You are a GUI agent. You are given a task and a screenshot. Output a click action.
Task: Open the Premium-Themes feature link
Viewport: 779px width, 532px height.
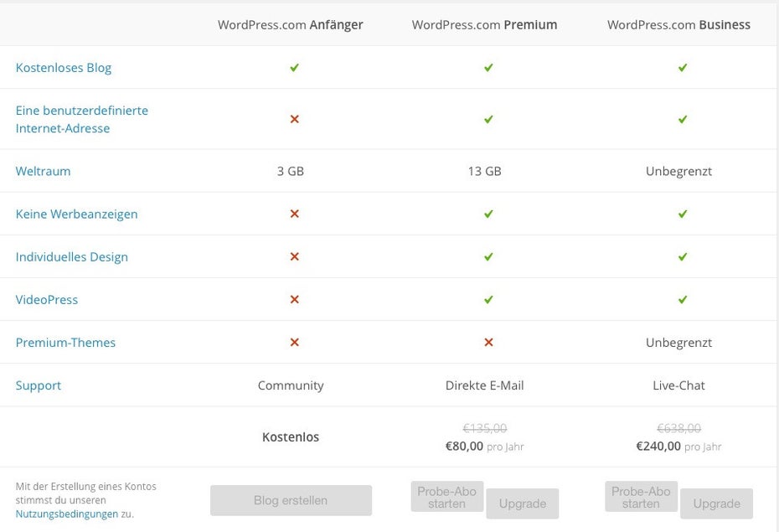click(x=65, y=343)
